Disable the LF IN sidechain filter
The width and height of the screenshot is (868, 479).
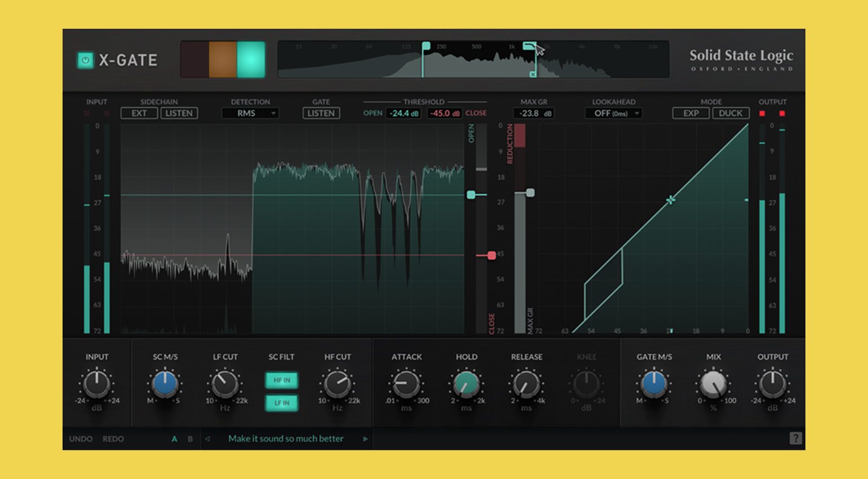pyautogui.click(x=282, y=403)
